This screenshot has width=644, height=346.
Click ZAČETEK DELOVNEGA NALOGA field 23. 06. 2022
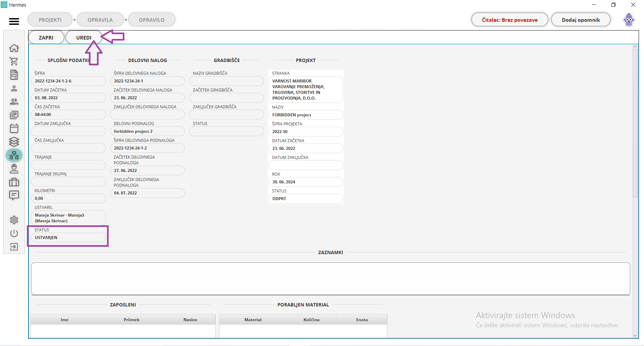(148, 98)
